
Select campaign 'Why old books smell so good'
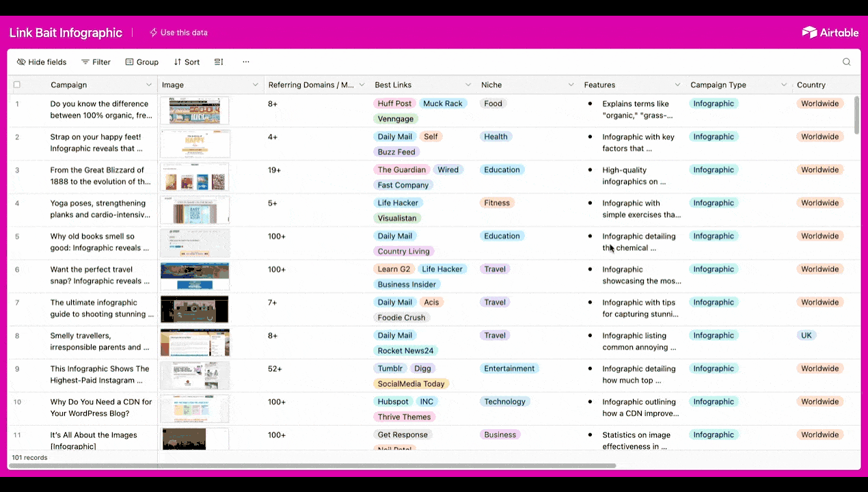101,243
